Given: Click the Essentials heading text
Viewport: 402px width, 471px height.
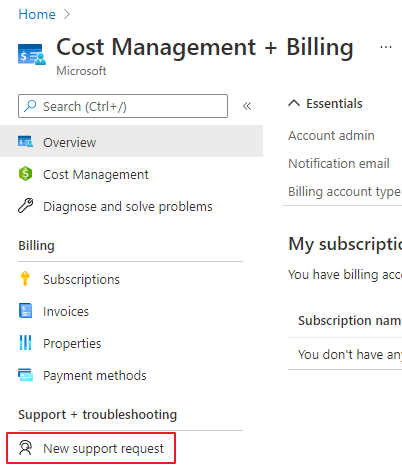Looking at the screenshot, I should coord(334,103).
